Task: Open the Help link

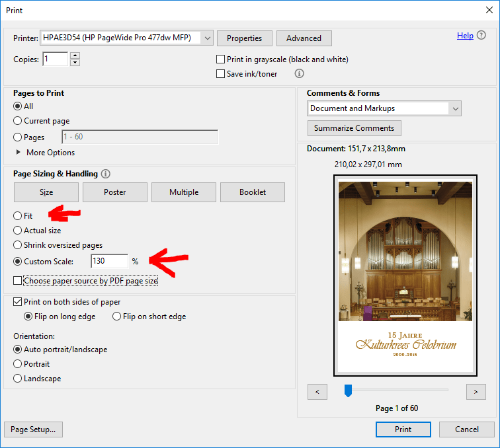Action: [465, 36]
